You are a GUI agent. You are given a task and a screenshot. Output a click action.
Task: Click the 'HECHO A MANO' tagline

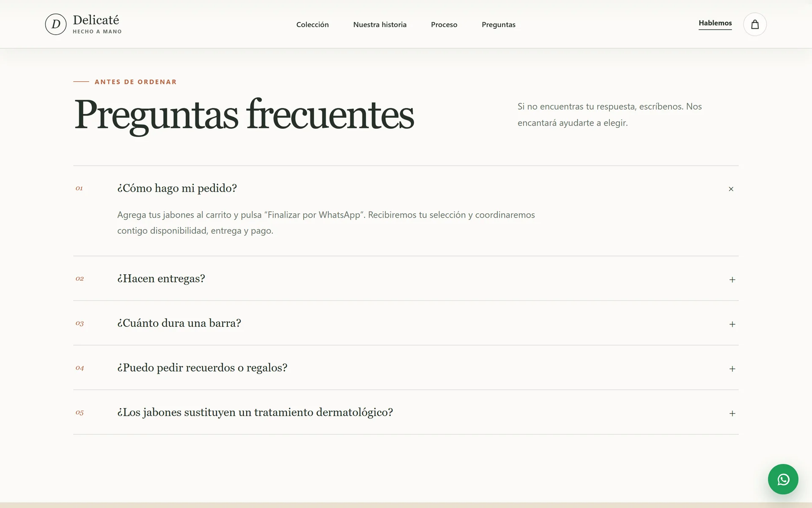point(97,32)
